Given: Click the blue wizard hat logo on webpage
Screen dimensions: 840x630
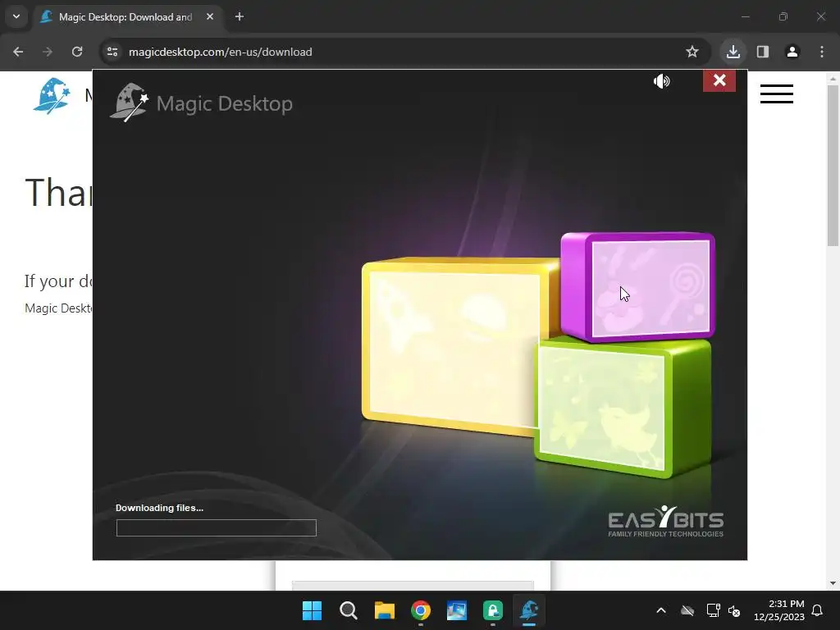Looking at the screenshot, I should point(52,96).
